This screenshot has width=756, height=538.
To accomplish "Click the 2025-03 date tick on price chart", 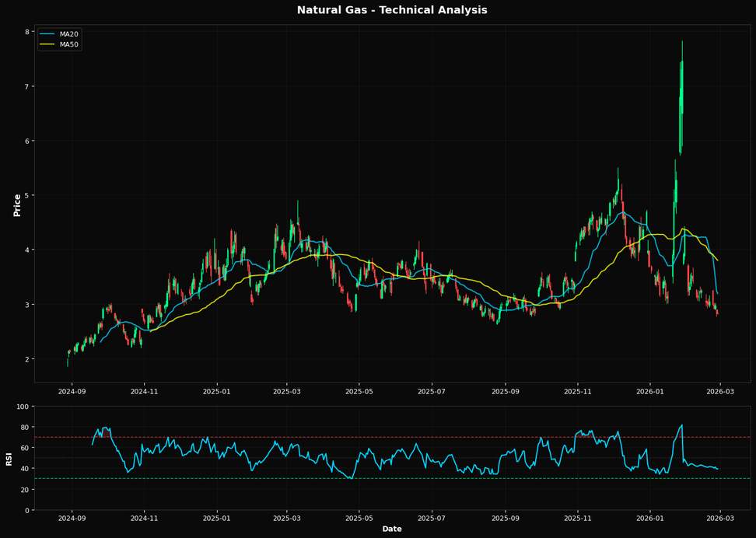I will tap(287, 391).
